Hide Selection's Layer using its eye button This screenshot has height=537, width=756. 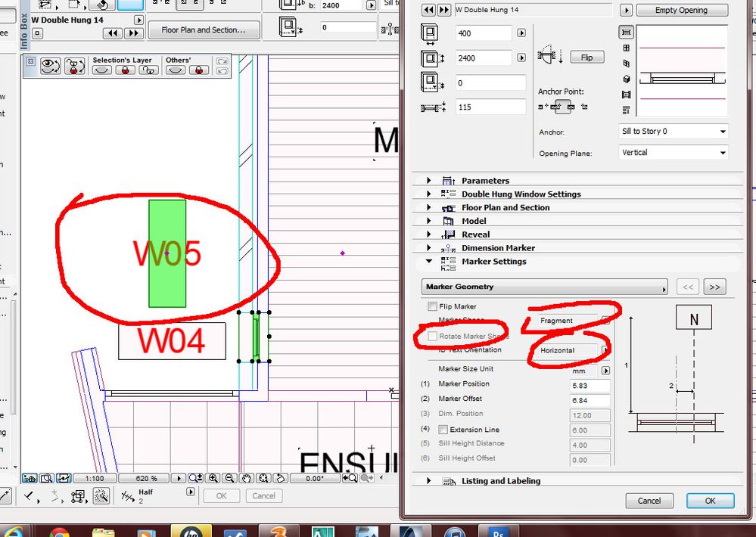(x=101, y=70)
